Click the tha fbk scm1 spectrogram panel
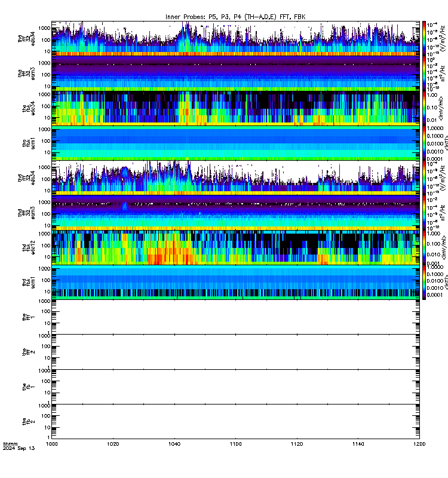This screenshot has height=478, width=448. click(x=235, y=143)
